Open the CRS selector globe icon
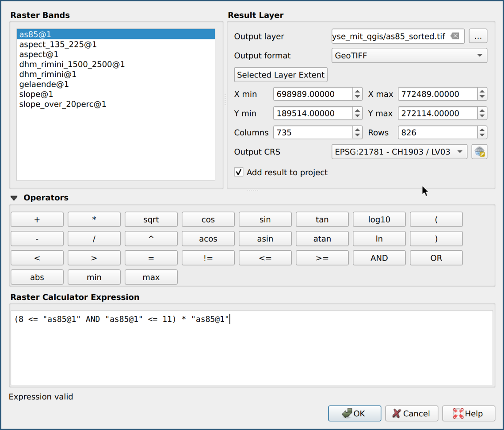 [479, 152]
